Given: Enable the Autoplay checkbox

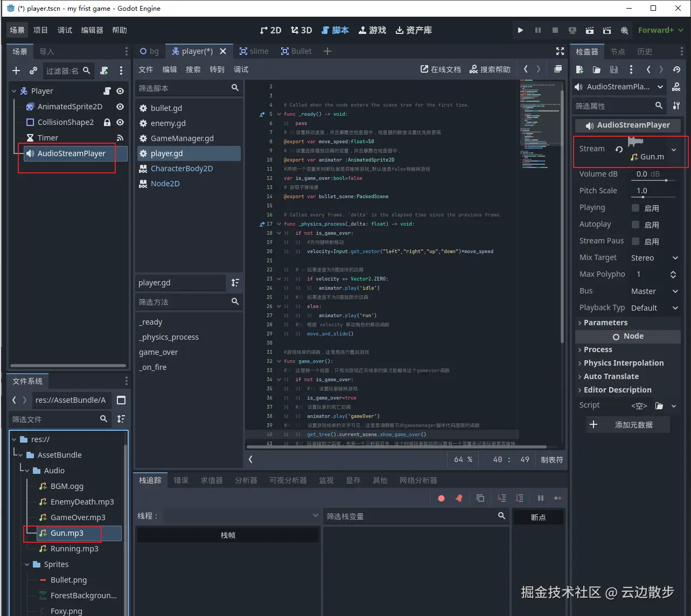Looking at the screenshot, I should click(636, 225).
